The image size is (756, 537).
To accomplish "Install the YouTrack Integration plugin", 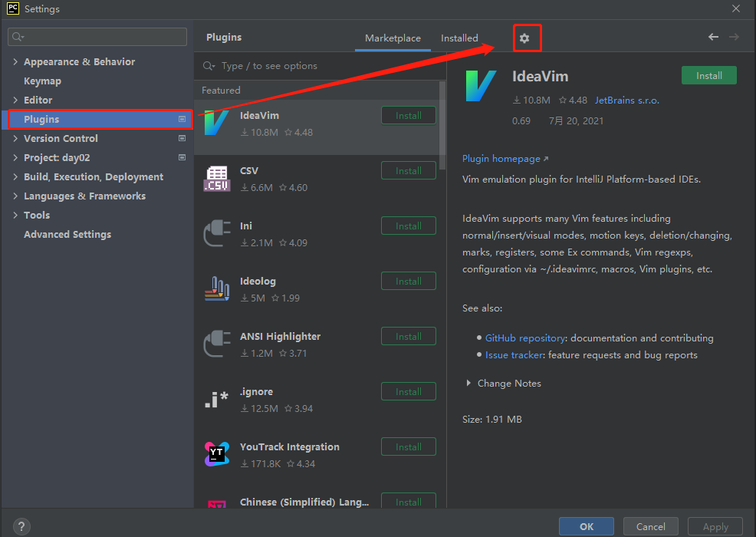I will (409, 446).
